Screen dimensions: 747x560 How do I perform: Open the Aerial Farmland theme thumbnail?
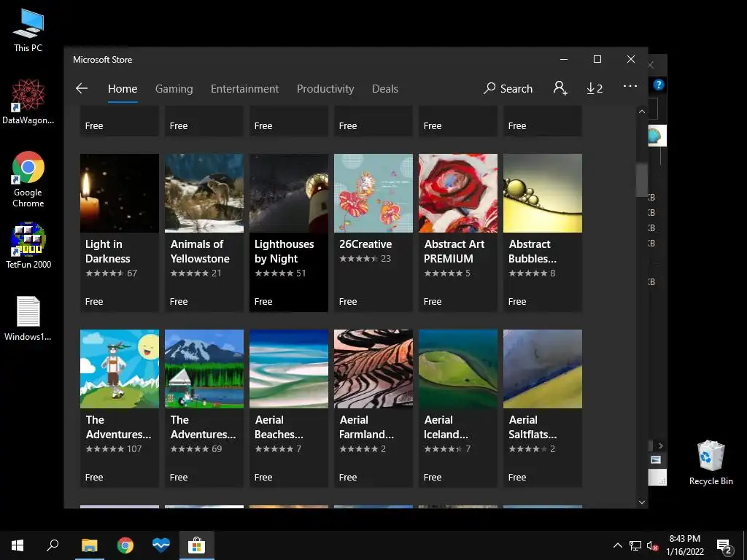click(x=373, y=368)
